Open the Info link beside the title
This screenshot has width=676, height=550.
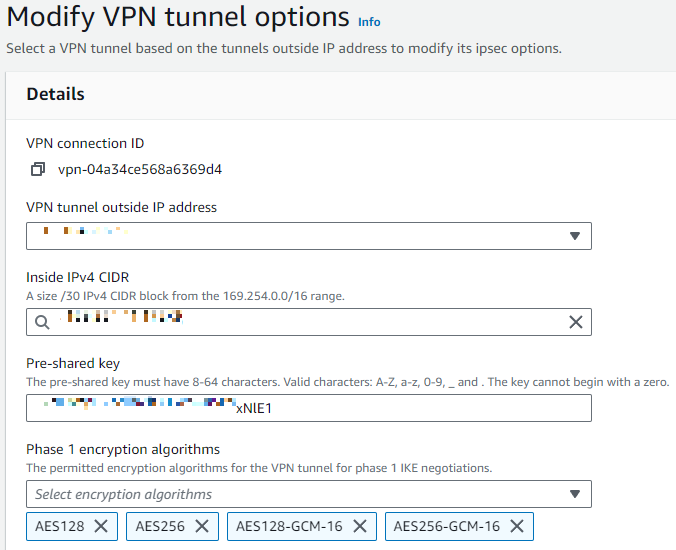(369, 22)
